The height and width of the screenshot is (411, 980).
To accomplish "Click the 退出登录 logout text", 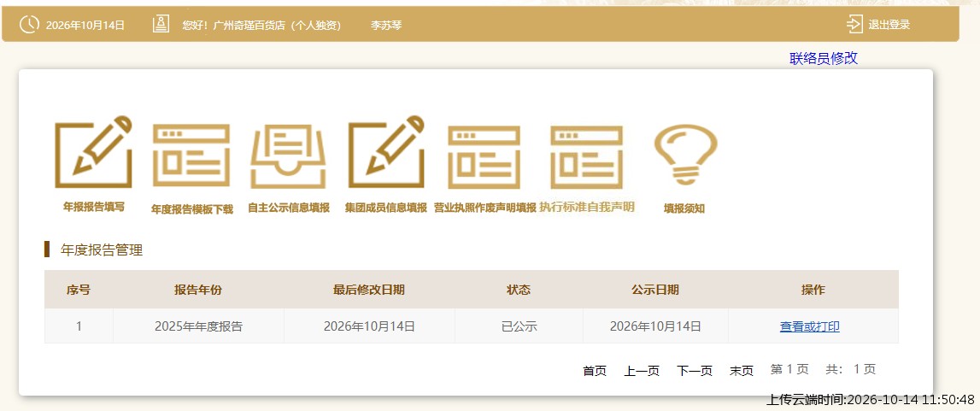I will pos(889,25).
